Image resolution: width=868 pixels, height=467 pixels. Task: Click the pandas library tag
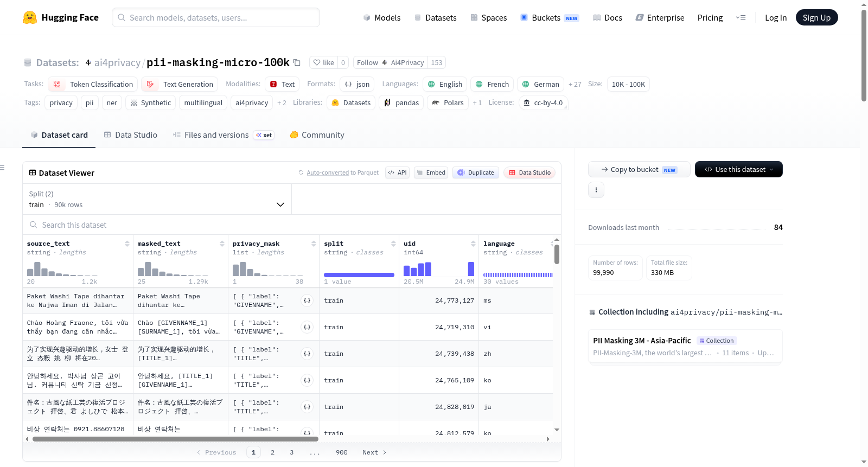point(401,103)
